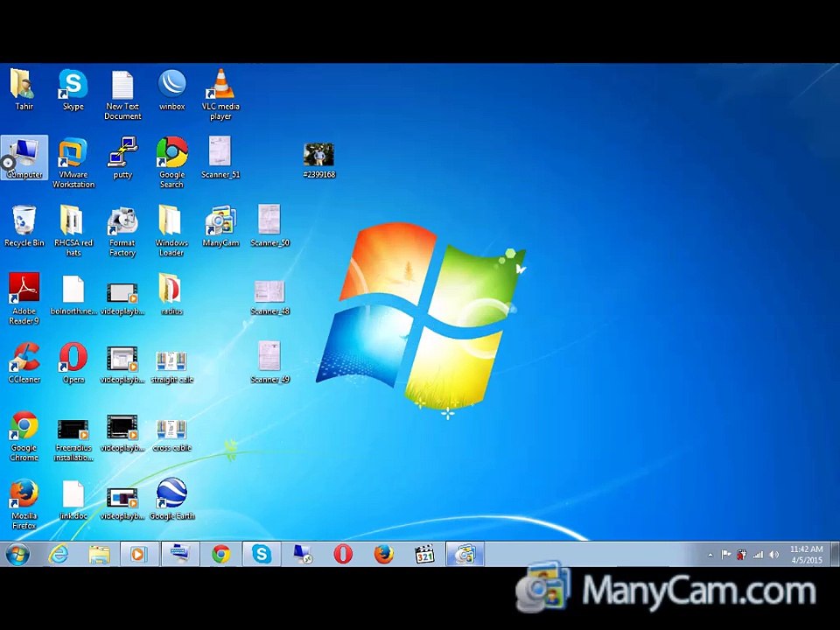
Task: Select the Scanner_51 document icon
Action: (220, 157)
